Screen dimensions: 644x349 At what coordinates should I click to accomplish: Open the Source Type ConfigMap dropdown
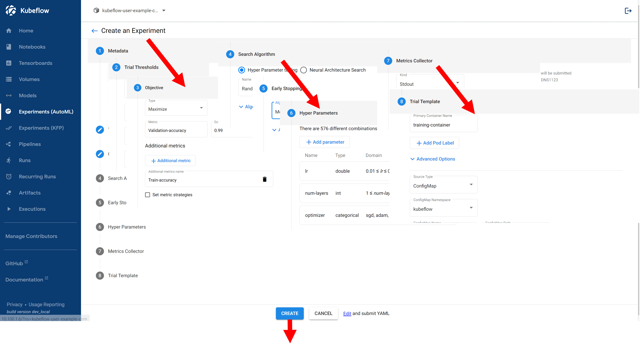click(443, 186)
